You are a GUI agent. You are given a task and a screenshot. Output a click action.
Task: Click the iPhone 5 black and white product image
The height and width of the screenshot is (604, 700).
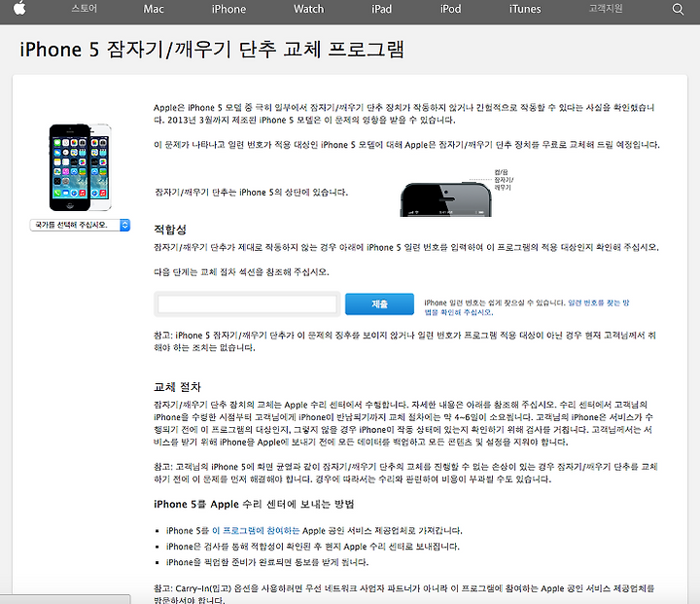click(x=81, y=167)
